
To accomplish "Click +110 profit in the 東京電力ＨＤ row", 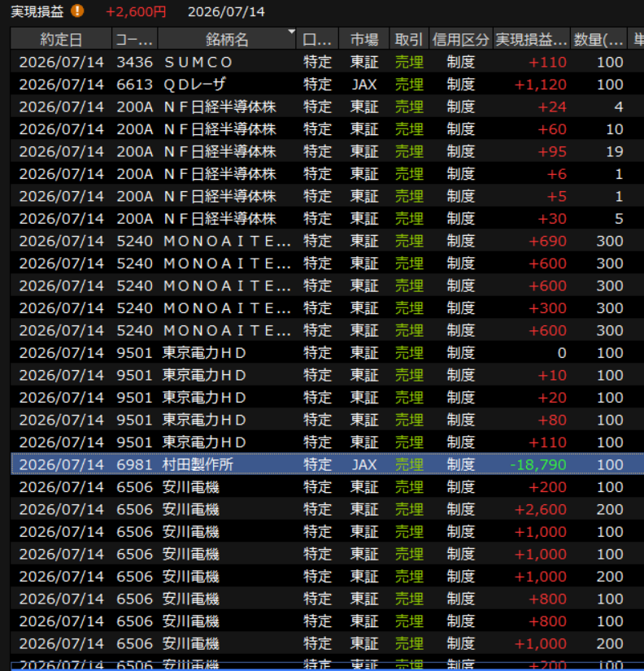I will point(547,442).
